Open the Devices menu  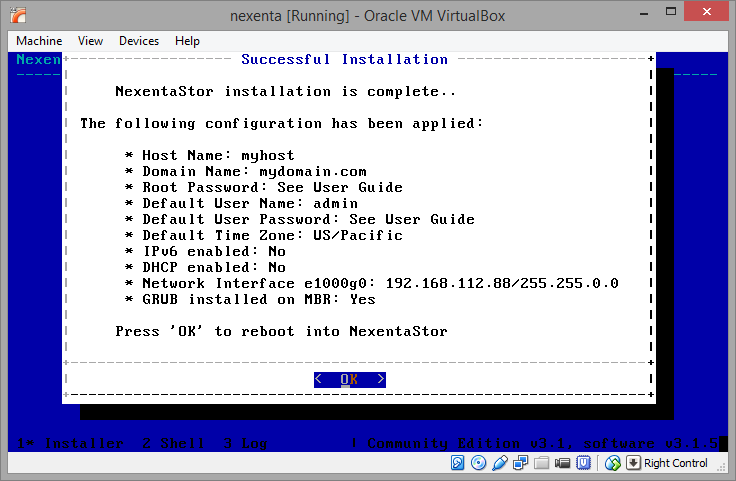[x=139, y=41]
